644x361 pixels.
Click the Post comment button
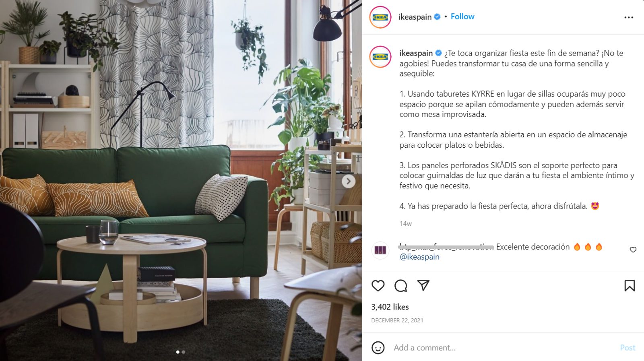coord(627,348)
